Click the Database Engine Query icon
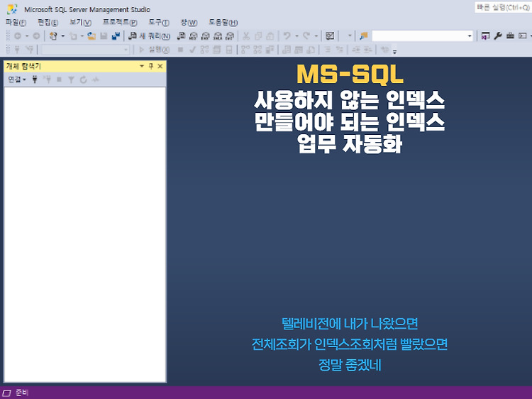Image resolution: width=532 pixels, height=399 pixels. point(181,35)
